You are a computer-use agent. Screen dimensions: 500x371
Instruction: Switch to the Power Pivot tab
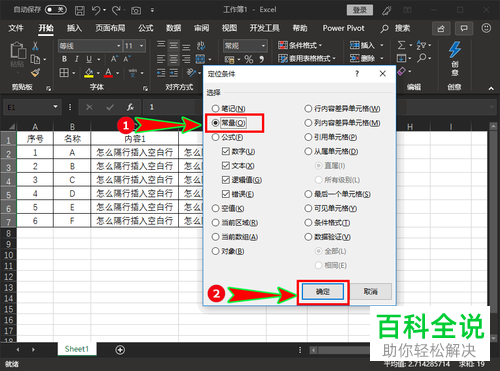pyautogui.click(x=343, y=28)
